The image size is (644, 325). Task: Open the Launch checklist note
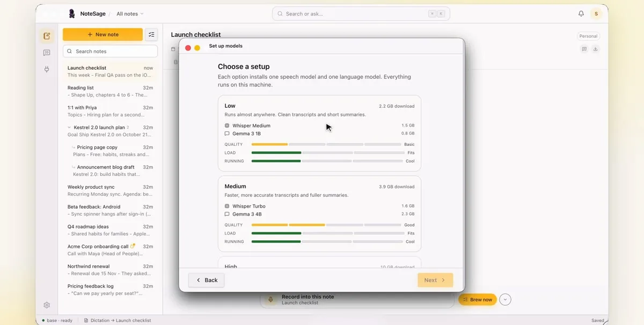click(110, 71)
